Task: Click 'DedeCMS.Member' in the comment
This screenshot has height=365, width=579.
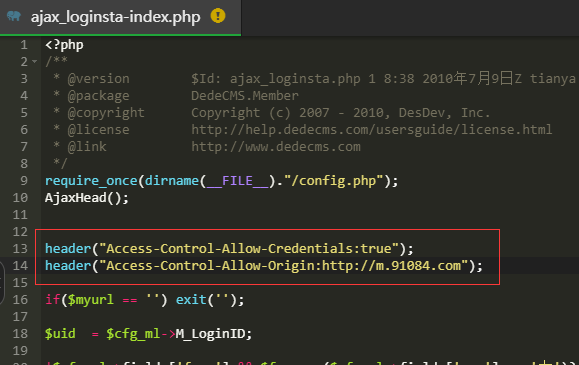Action: 245,96
